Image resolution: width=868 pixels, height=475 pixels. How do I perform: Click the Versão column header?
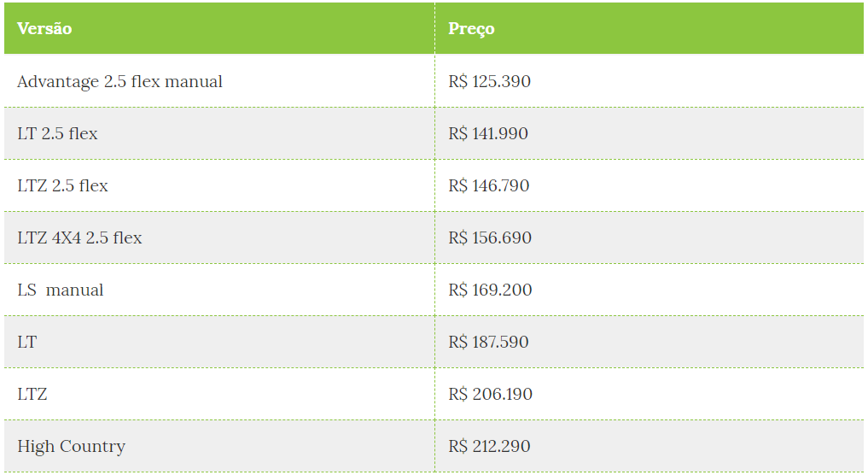[219, 28]
